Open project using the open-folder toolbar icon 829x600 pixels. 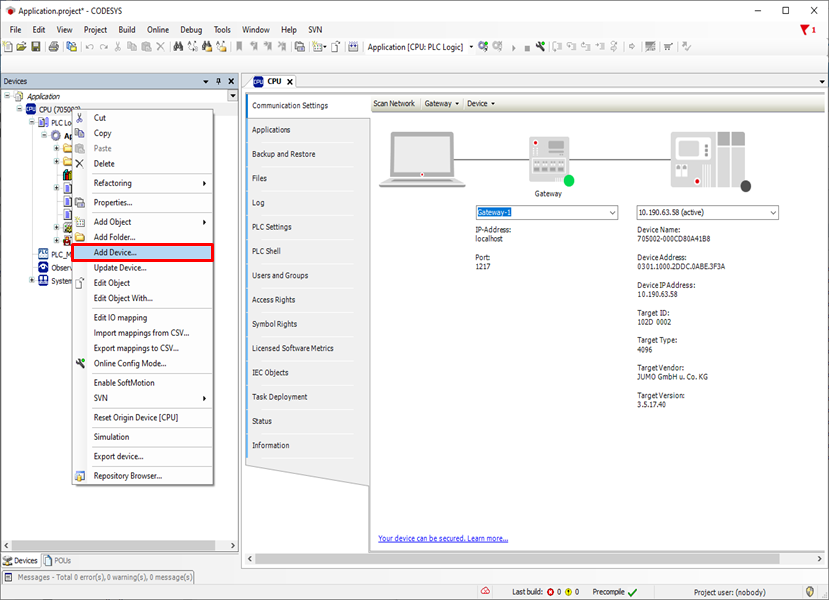(x=21, y=47)
